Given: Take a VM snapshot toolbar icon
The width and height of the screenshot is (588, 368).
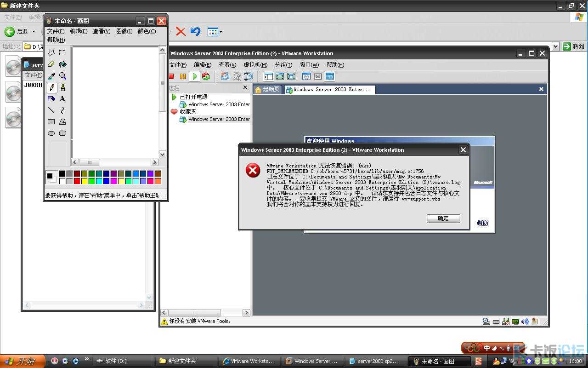Looking at the screenshot, I should pos(225,76).
